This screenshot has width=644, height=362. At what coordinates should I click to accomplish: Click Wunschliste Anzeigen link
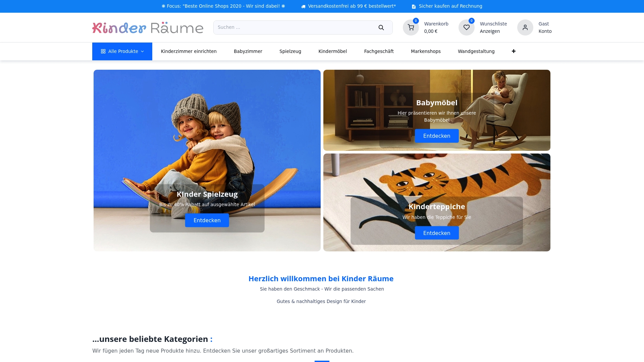(493, 27)
